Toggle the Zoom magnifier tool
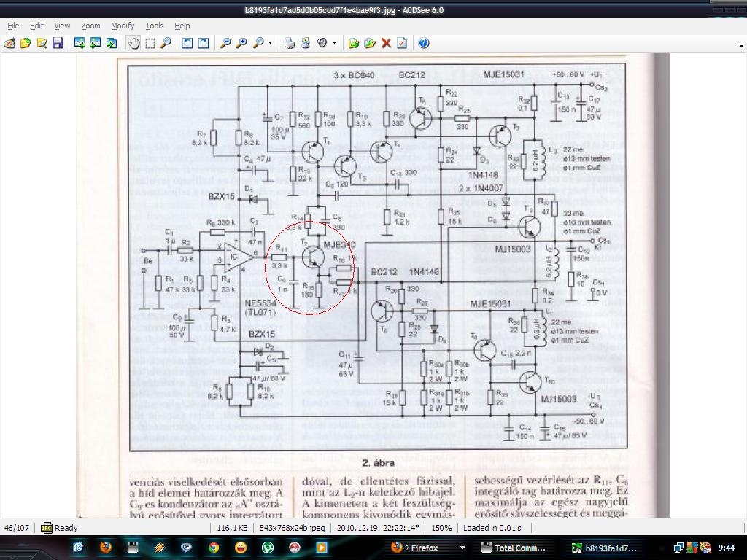This screenshot has width=747, height=560. pos(166,43)
